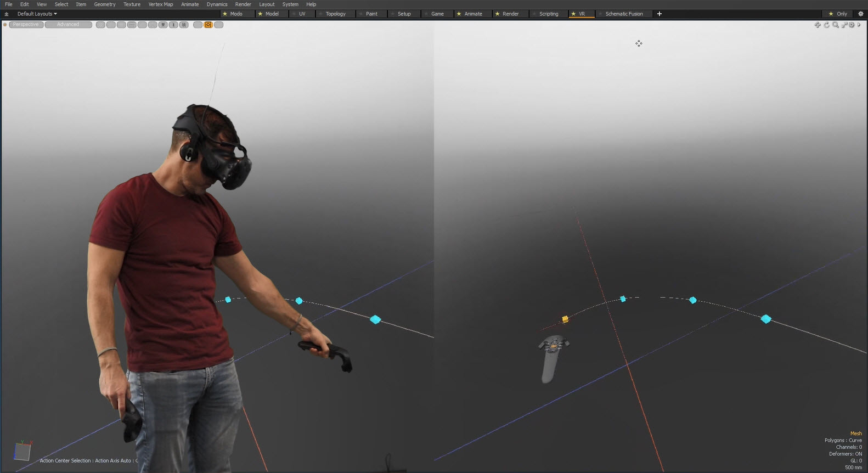Image resolution: width=868 pixels, height=473 pixels.
Task: Click the home arrow icon beside Default Layouts
Action: click(7, 14)
